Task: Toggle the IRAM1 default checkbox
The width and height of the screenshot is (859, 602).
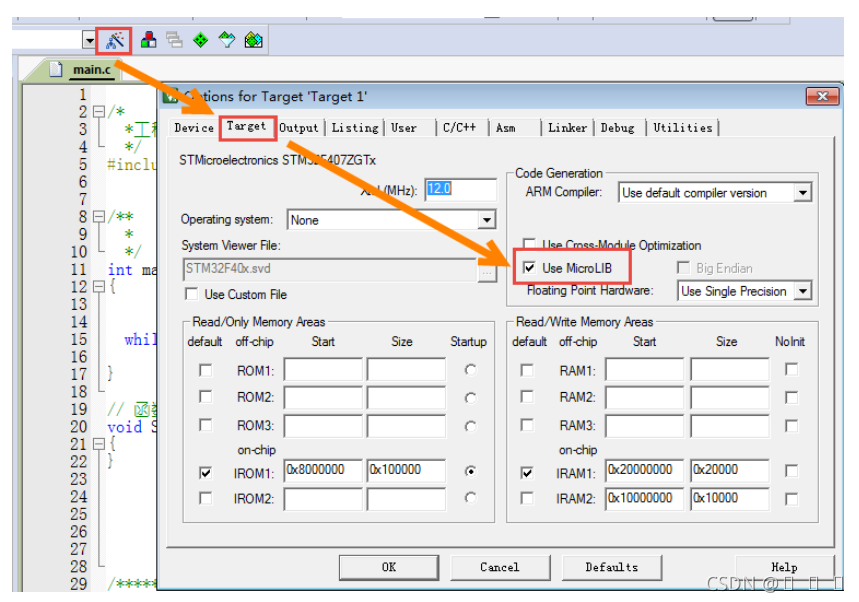Action: 527,472
